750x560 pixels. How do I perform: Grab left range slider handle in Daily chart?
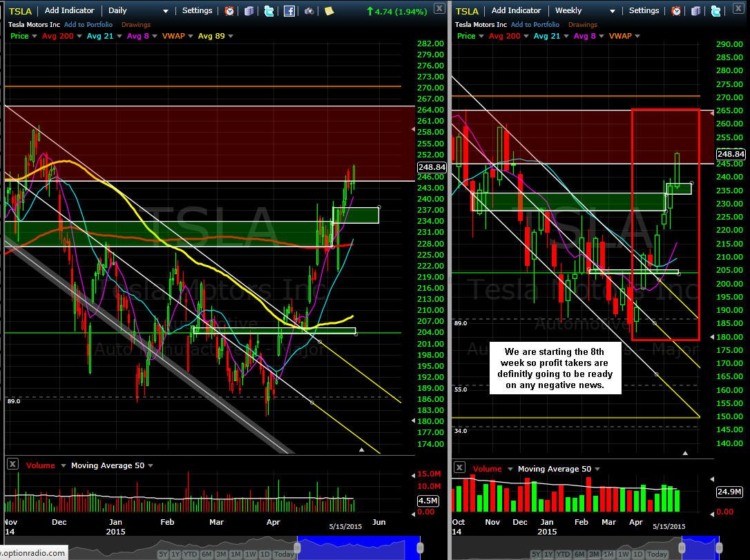tap(297, 548)
